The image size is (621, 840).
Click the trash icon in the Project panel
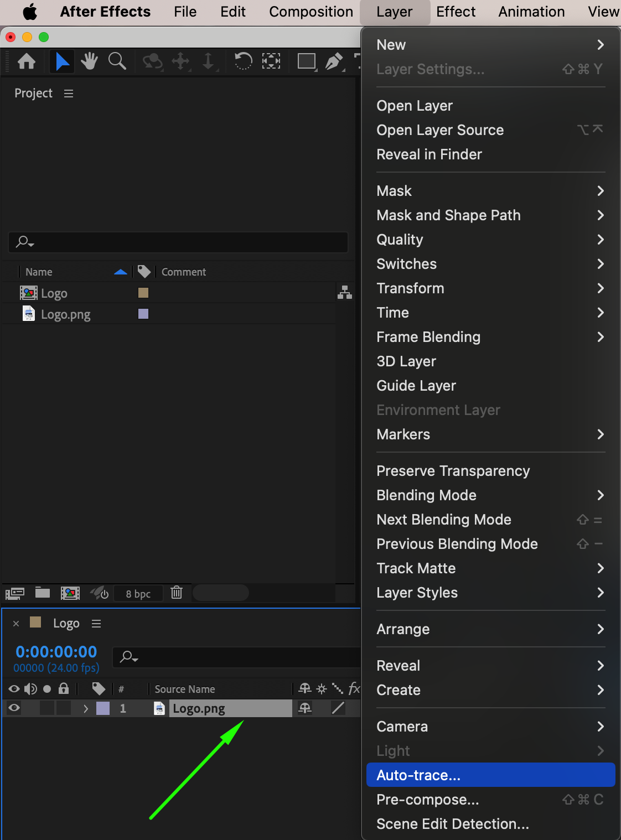coord(177,593)
